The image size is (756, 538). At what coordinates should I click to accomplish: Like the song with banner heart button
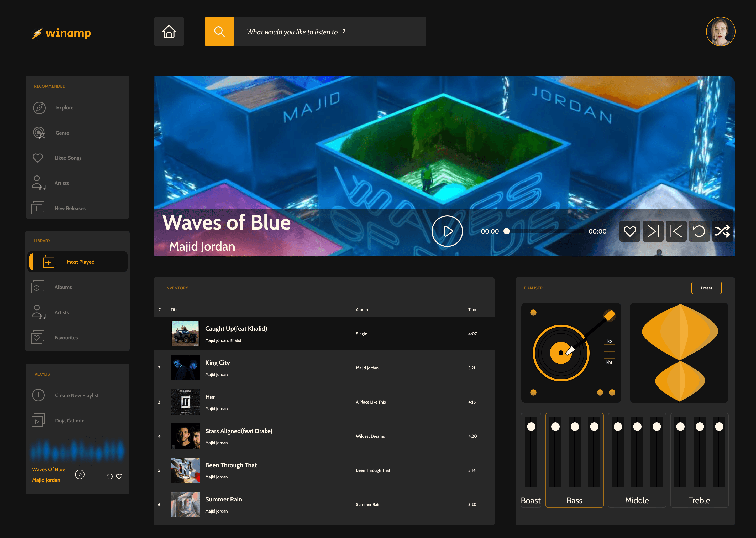pyautogui.click(x=630, y=231)
